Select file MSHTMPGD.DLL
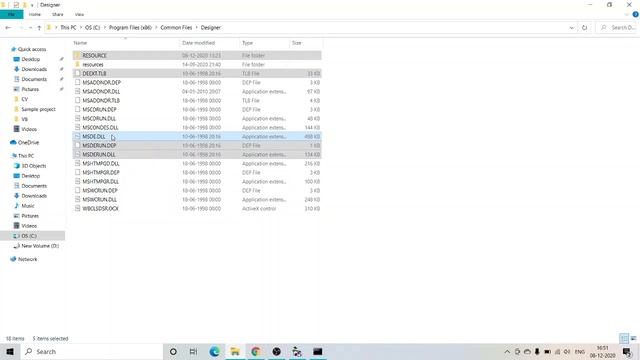This screenshot has height=360, width=640. 197,163
